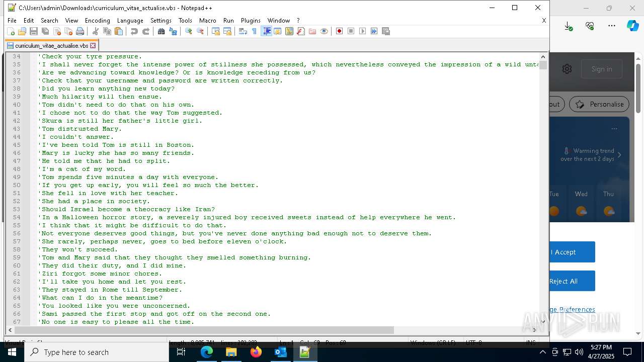
Task: Play back the recorded macro
Action: tap(363, 31)
